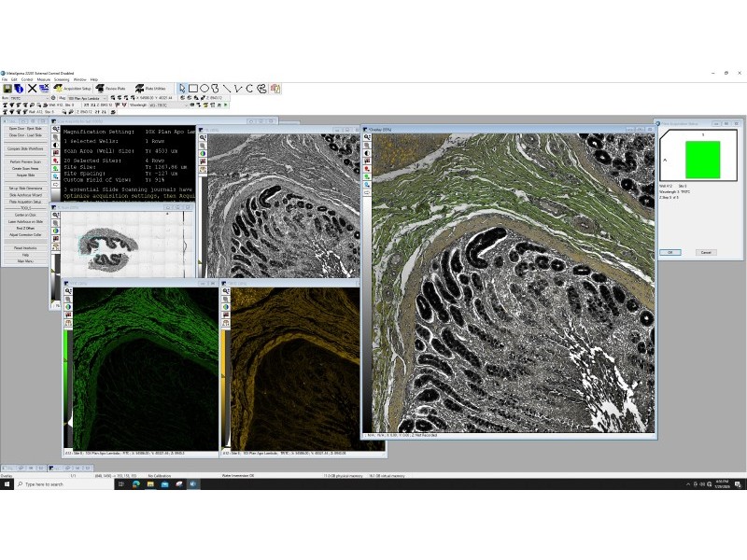747x560 pixels.
Task: Open the blue info icon in main toolbar
Action: tap(19, 89)
